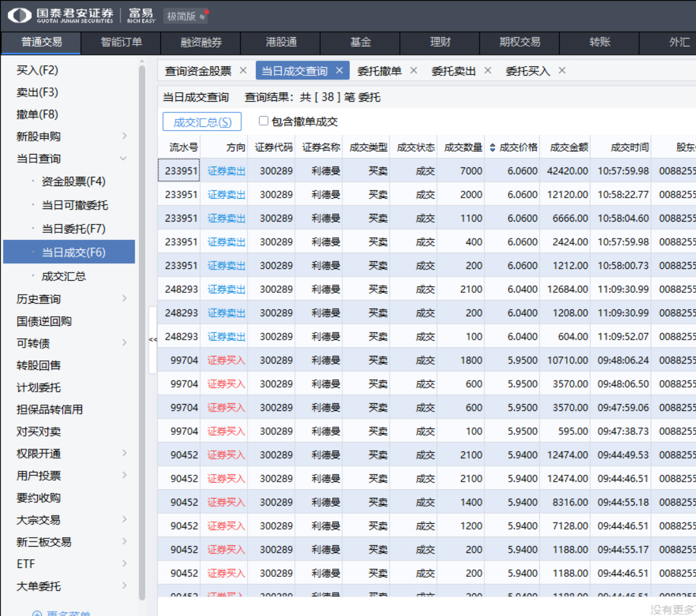The image size is (696, 616).
Task: Close the 委托买入 tab
Action: pyautogui.click(x=562, y=71)
